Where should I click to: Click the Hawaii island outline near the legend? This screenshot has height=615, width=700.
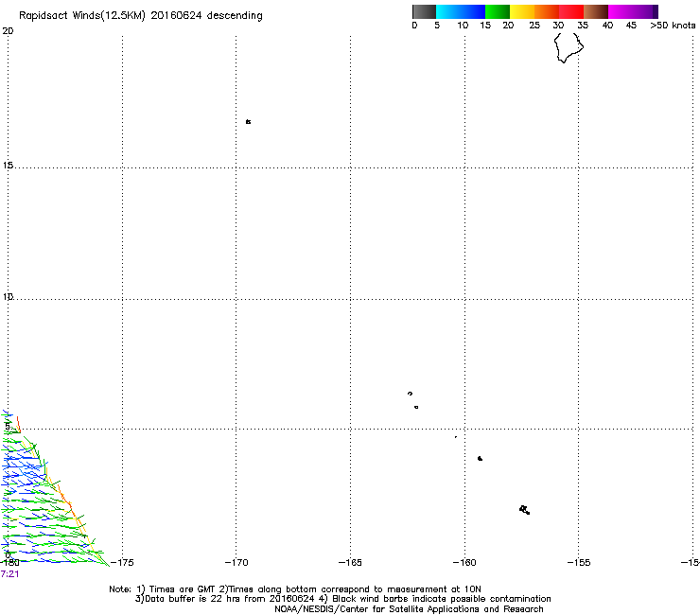pos(569,48)
